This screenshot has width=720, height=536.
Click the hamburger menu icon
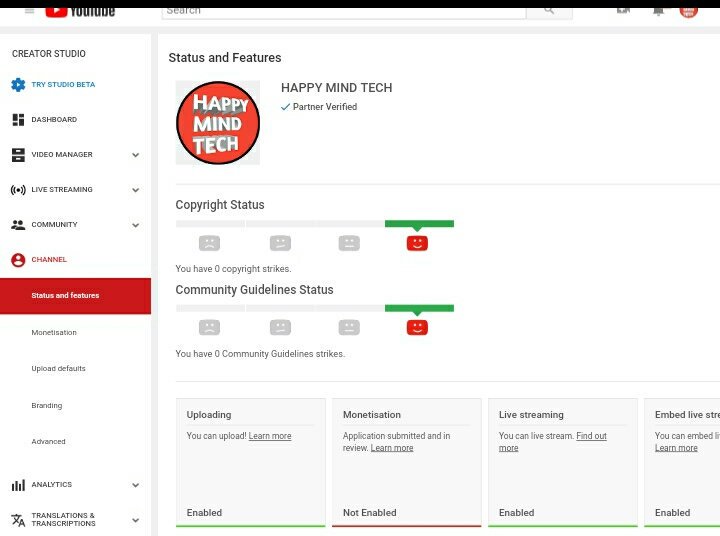click(x=29, y=11)
